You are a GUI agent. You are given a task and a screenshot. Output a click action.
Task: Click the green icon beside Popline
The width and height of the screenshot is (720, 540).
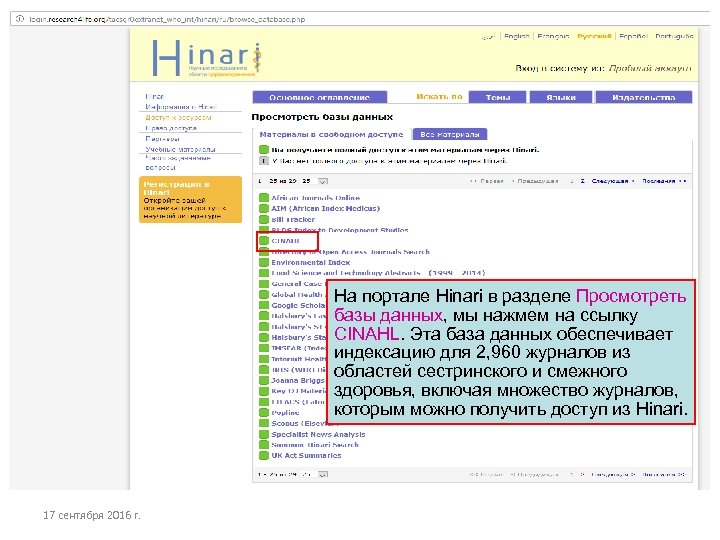[264, 413]
